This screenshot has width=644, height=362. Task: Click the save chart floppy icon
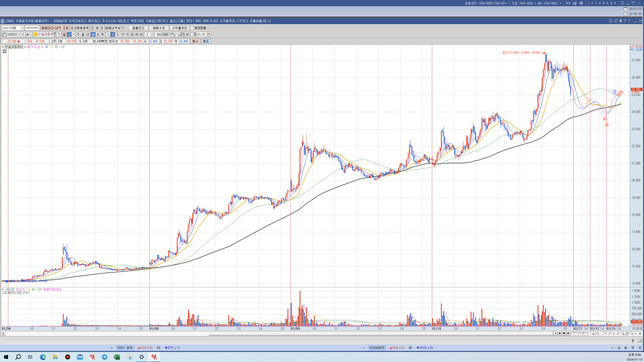[183, 34]
